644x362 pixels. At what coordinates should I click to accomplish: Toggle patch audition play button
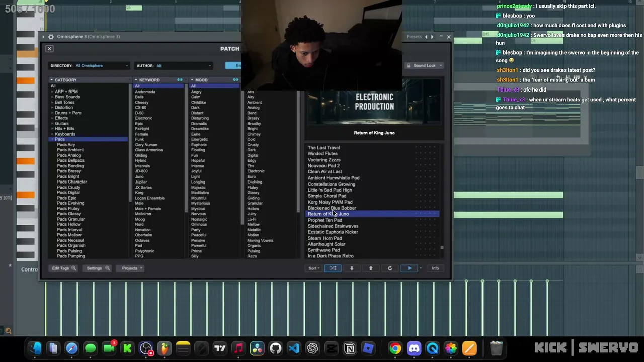click(x=410, y=268)
